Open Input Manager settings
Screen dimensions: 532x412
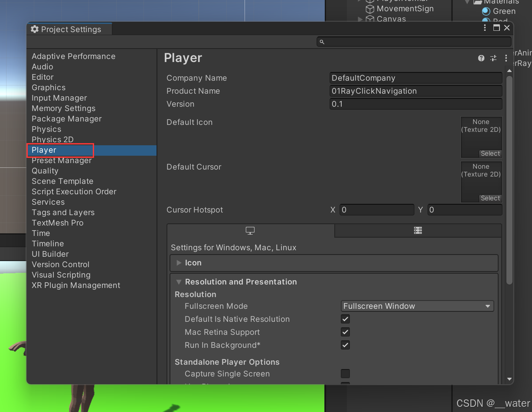coord(59,98)
